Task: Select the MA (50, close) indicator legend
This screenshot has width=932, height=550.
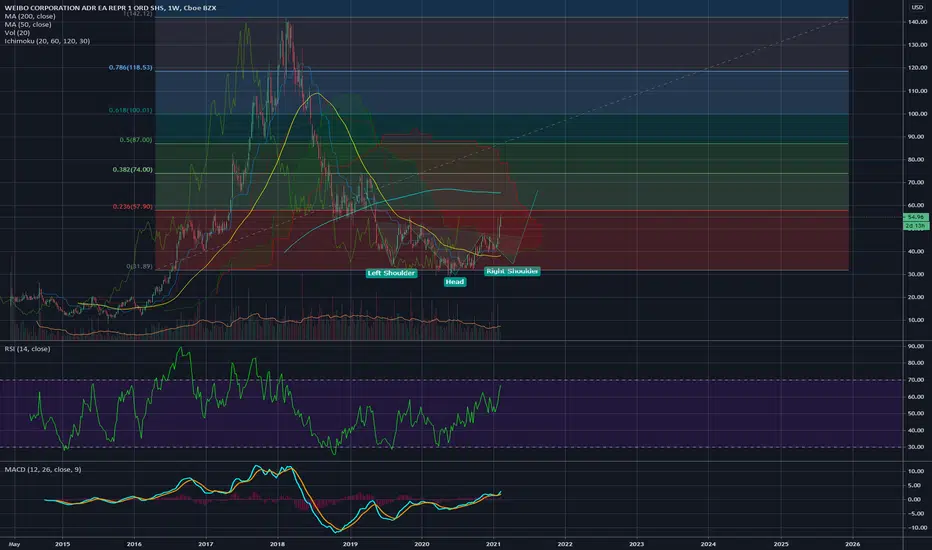Action: click(x=28, y=24)
